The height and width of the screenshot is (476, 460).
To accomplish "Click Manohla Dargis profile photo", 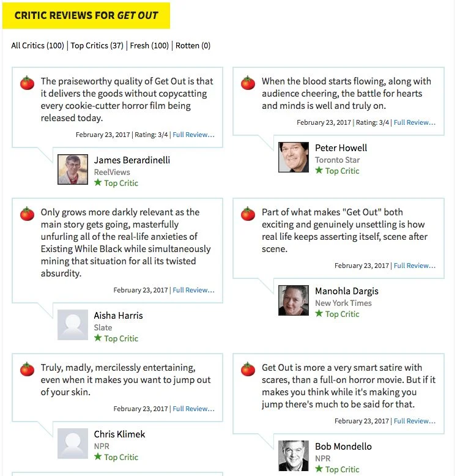I will click(x=294, y=300).
